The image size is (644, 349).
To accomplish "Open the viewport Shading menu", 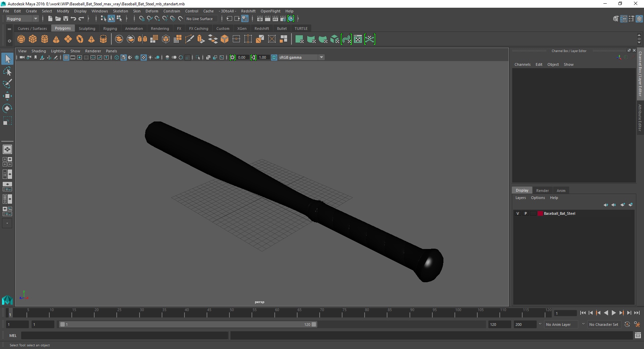I will coord(39,51).
